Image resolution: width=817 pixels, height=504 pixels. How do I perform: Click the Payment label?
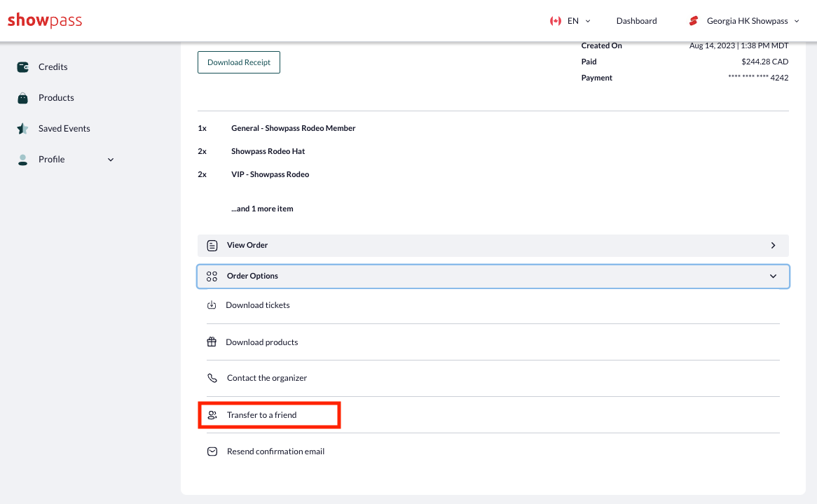[x=596, y=78]
